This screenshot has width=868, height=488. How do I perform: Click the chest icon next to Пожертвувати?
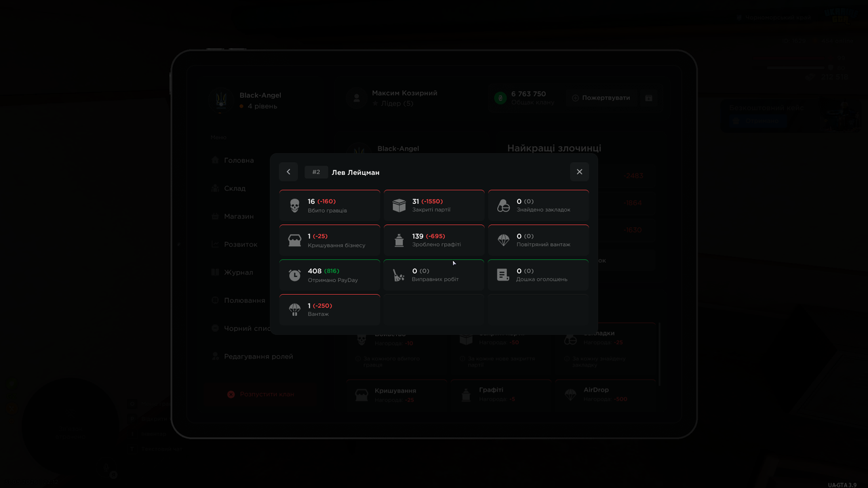pyautogui.click(x=649, y=98)
